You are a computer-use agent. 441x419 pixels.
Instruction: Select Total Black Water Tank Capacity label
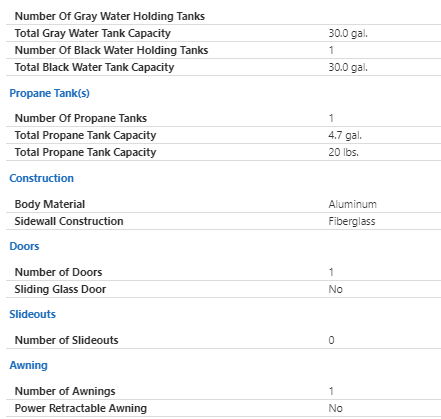point(94,67)
